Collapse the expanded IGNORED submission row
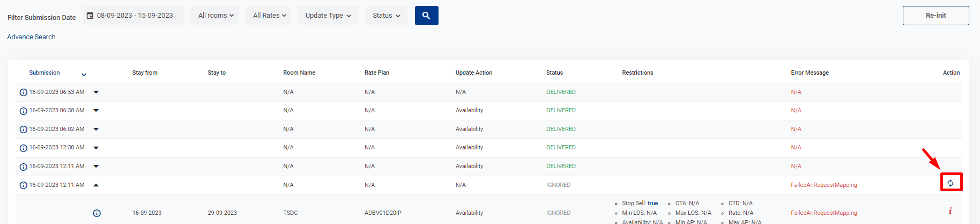 [x=96, y=185]
